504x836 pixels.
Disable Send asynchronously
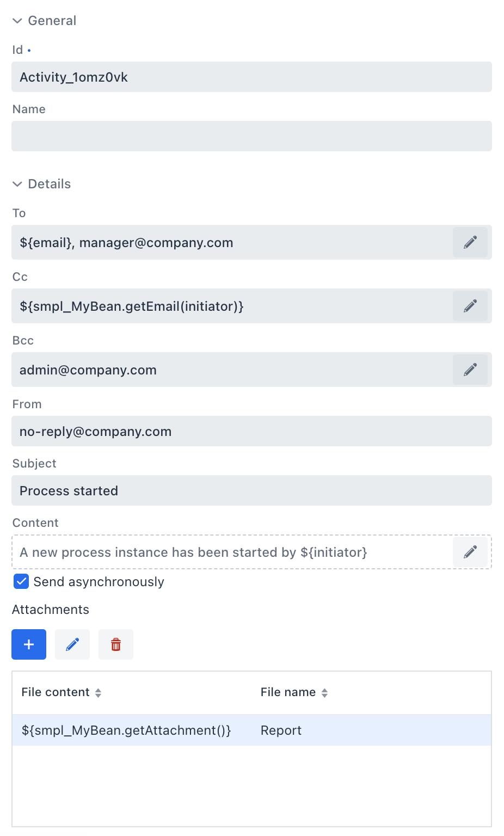point(21,581)
